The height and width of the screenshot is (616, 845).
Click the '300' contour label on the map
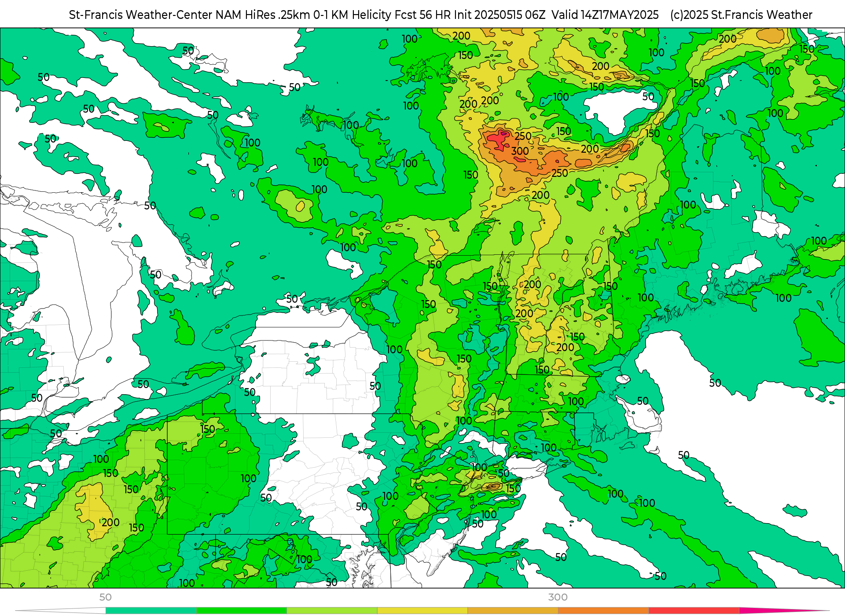[520, 151]
